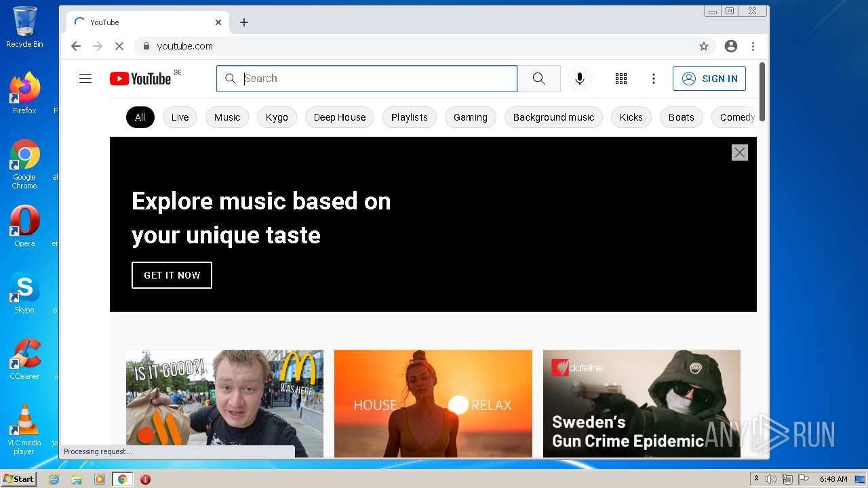Select the Playlists filter chip

(x=410, y=117)
